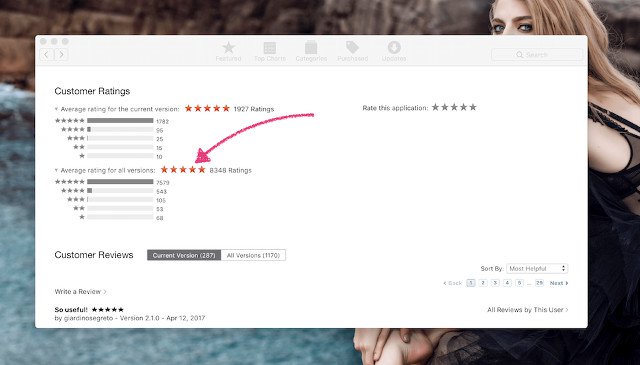Open the Featured star icon

click(x=229, y=48)
